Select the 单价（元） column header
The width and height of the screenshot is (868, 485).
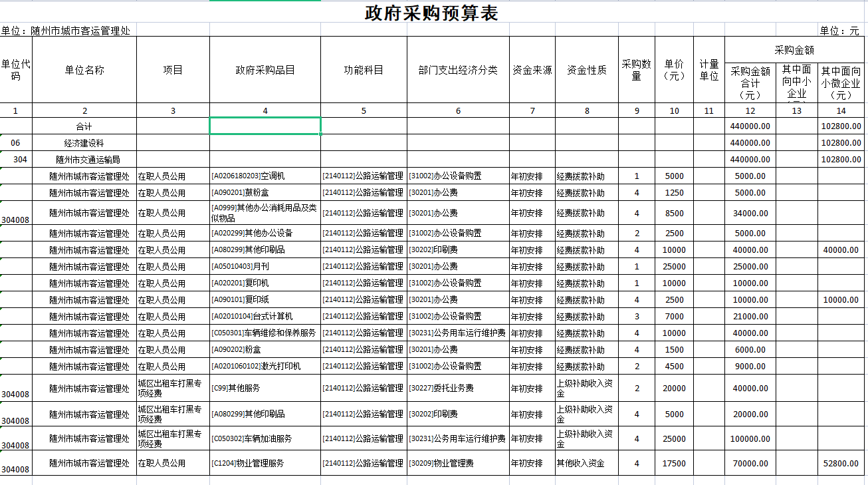[x=674, y=70]
